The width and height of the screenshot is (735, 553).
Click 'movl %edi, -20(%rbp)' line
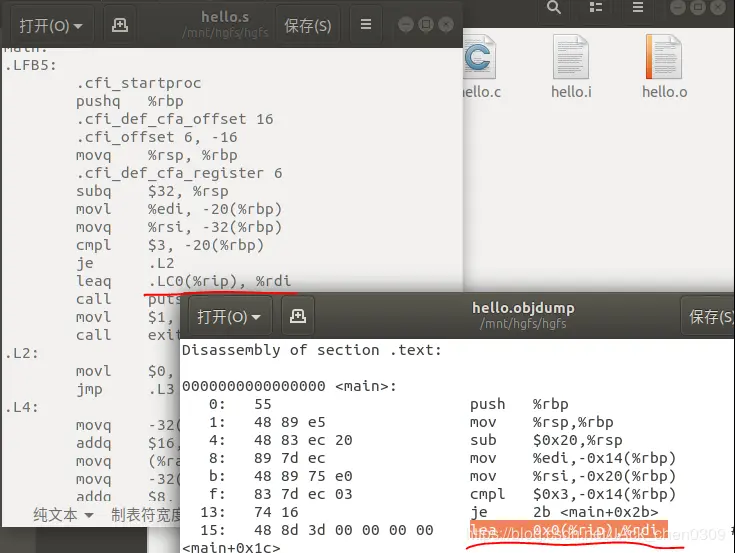pos(179,209)
